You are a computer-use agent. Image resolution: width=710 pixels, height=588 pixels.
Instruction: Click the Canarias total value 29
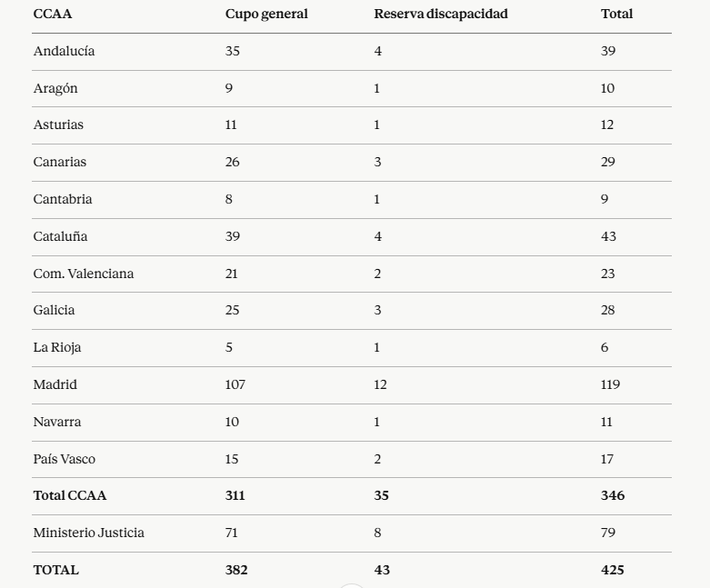[x=607, y=162]
